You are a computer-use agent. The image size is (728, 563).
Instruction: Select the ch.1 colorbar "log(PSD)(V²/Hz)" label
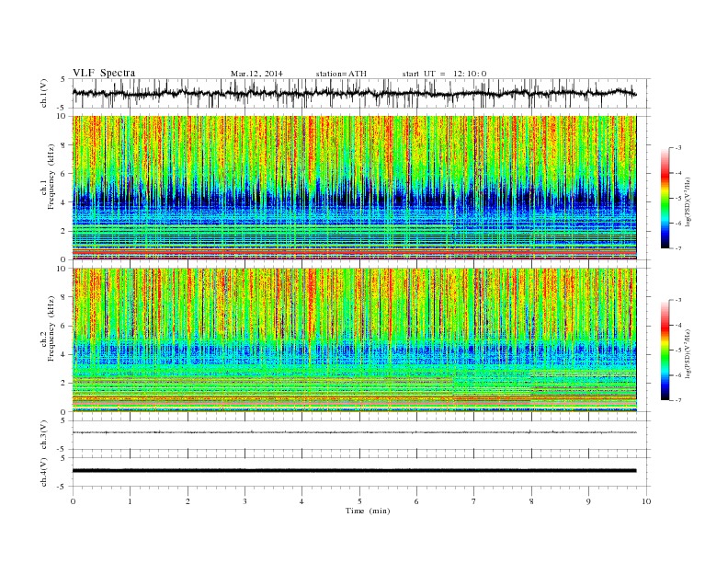point(688,201)
